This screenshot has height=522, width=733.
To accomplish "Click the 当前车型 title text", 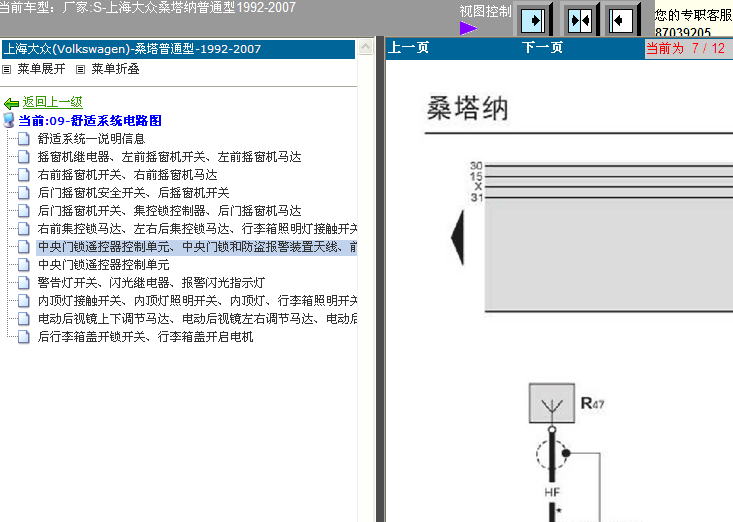I will (148, 7).
